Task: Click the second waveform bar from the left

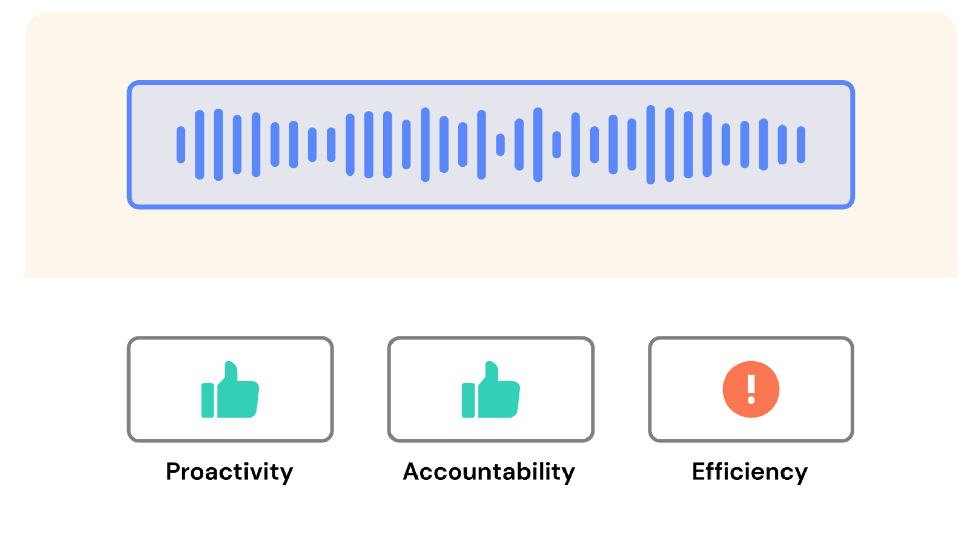Action: point(200,145)
